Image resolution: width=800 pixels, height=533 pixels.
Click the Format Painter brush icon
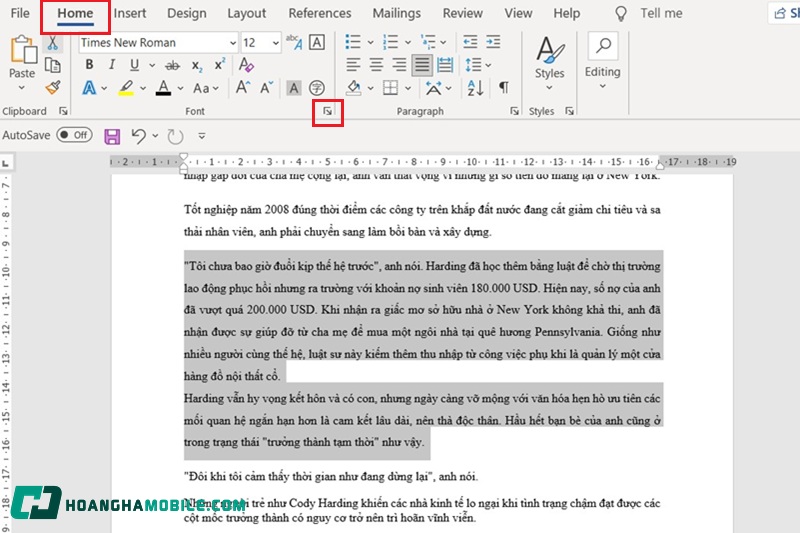pos(53,88)
